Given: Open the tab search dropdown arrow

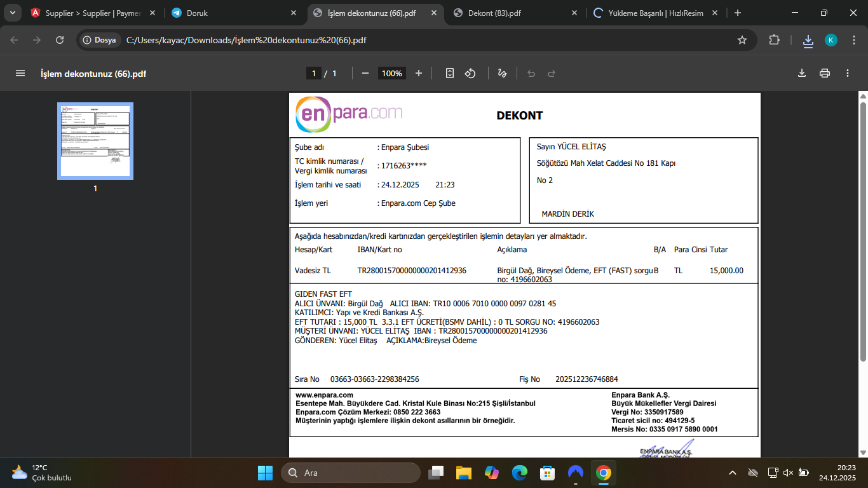Looking at the screenshot, I should pyautogui.click(x=13, y=13).
